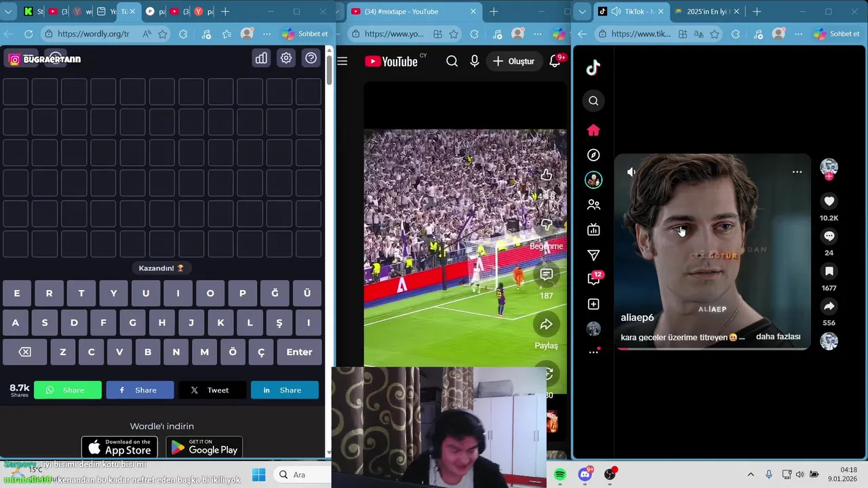Share Wordly result via WhatsApp Share
Image resolution: width=868 pixels, height=488 pixels.
coord(68,390)
